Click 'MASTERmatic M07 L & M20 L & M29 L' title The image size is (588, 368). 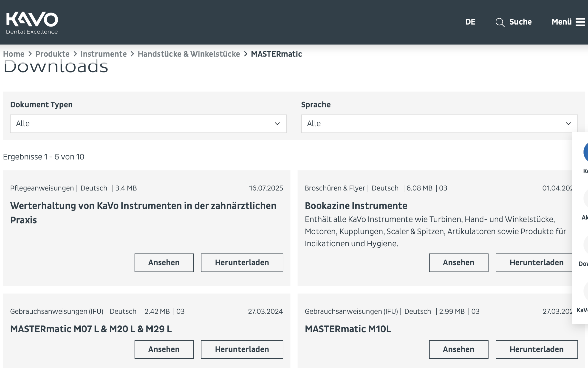point(91,329)
